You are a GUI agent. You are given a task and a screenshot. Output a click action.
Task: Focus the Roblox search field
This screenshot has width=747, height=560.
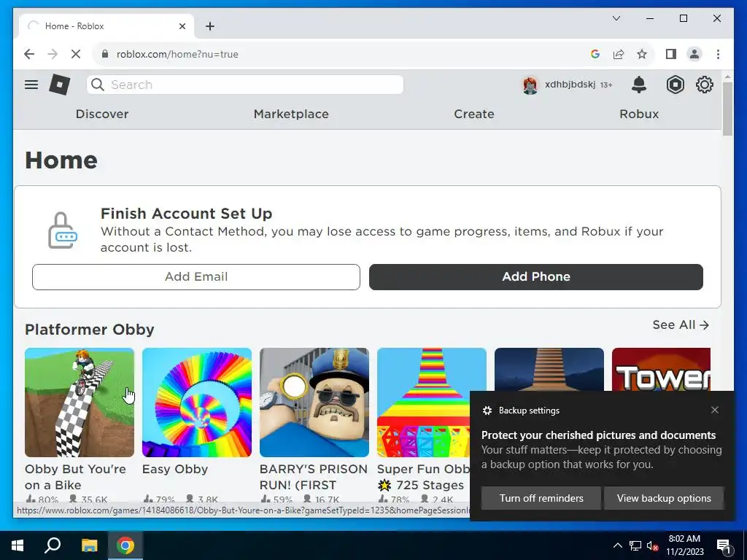click(x=245, y=85)
